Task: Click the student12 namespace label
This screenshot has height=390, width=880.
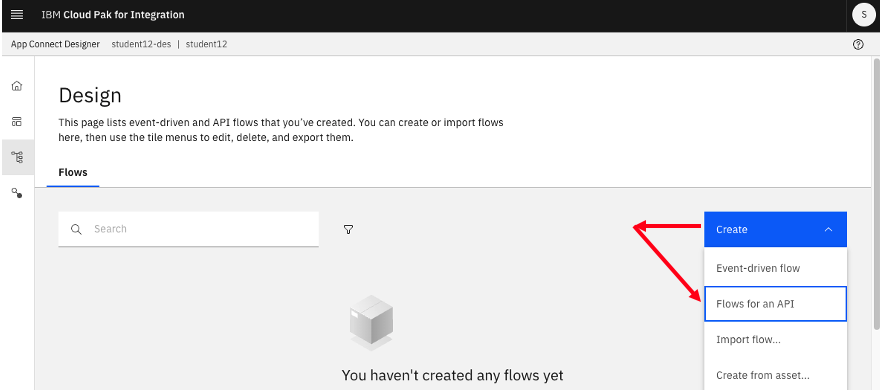Action: click(207, 44)
